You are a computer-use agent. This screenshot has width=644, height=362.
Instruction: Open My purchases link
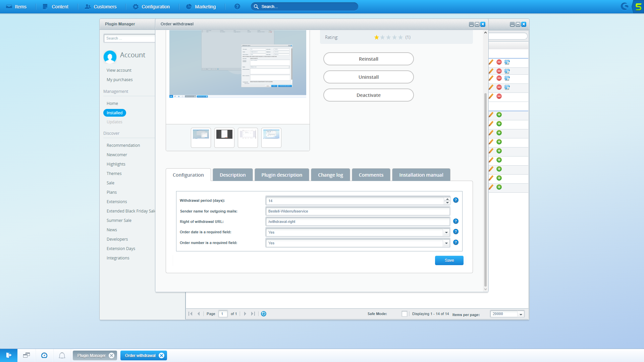click(x=120, y=80)
